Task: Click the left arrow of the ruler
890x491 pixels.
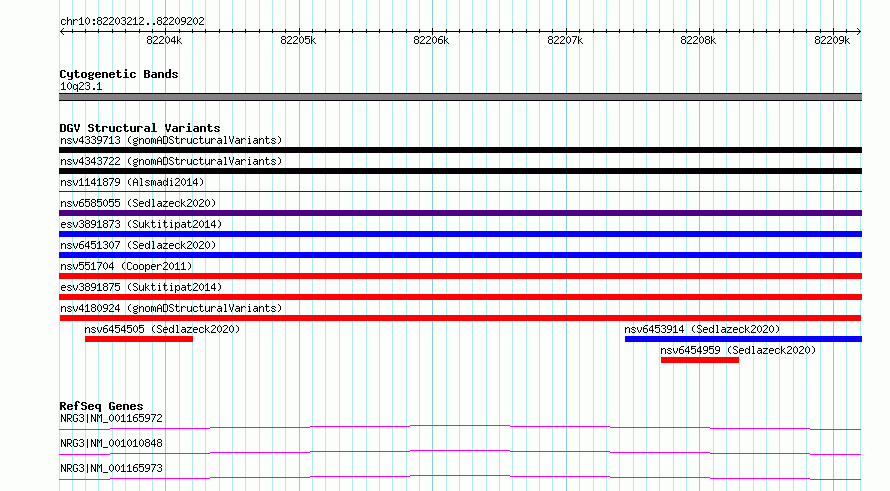Action: click(x=62, y=31)
